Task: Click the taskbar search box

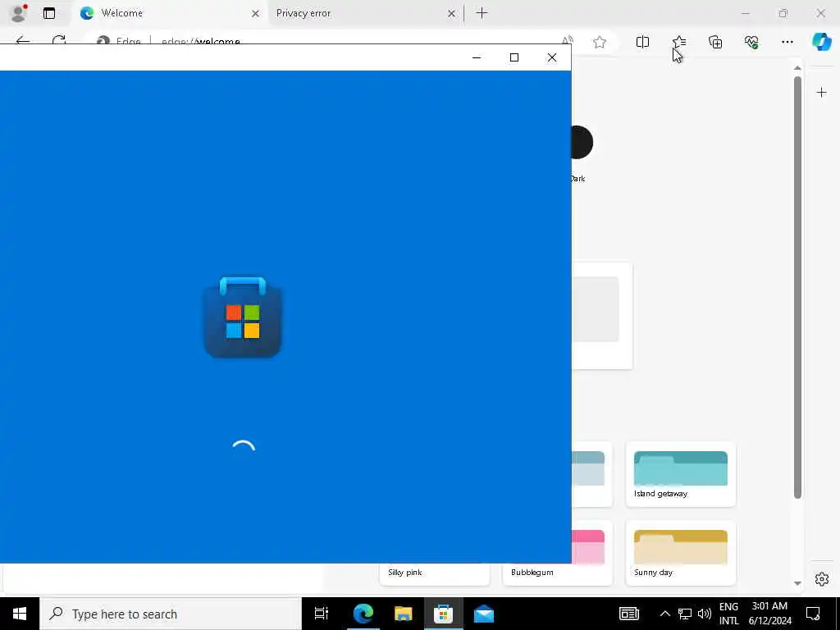Action: pos(171,614)
